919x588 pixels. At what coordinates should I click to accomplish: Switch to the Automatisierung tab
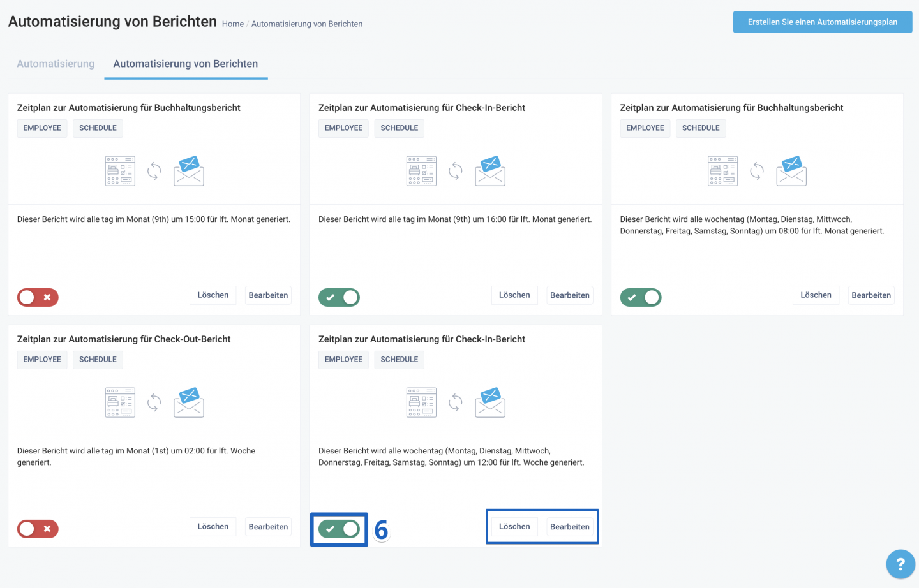[x=56, y=64]
